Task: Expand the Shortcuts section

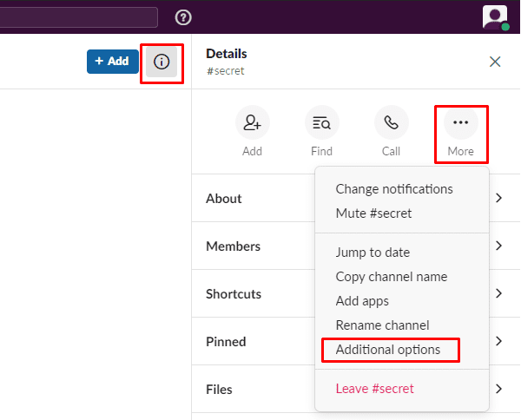Action: (x=356, y=294)
